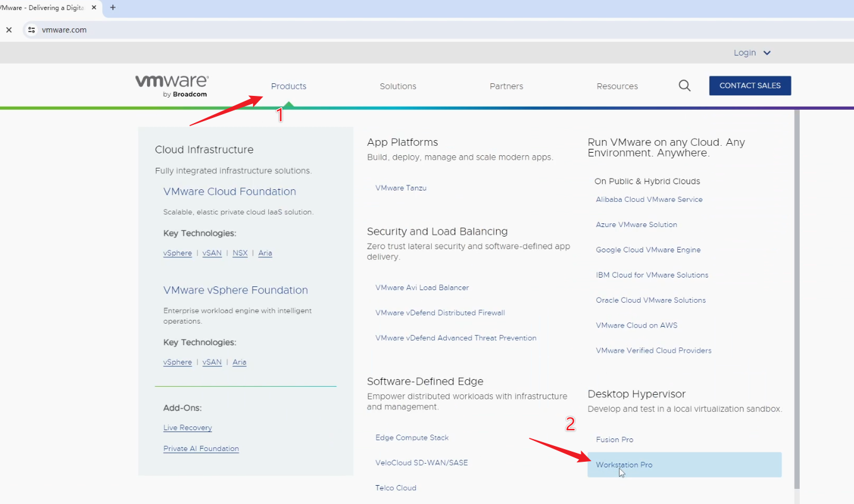Click the site info icon in address bar
854x504 pixels.
[32, 30]
